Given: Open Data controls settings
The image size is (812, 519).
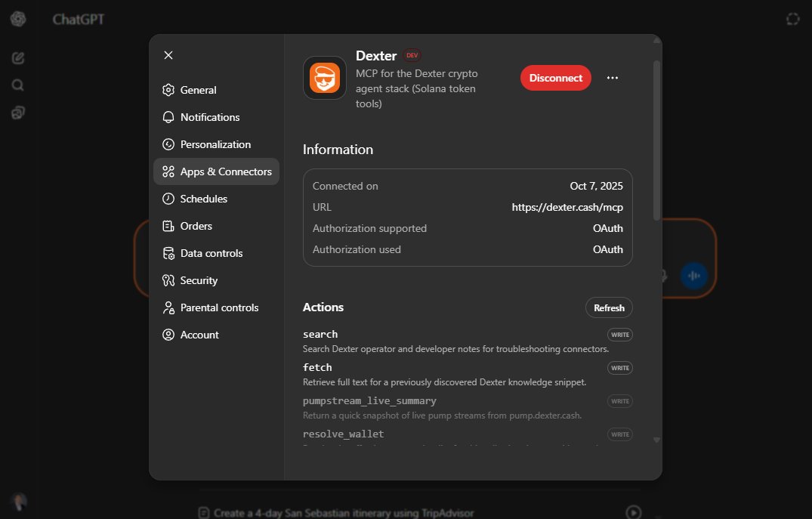Looking at the screenshot, I should 216,253.
